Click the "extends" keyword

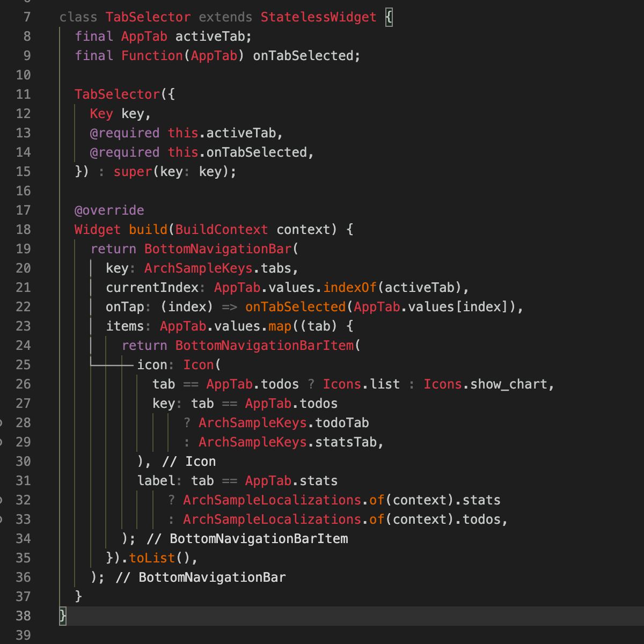tap(225, 17)
